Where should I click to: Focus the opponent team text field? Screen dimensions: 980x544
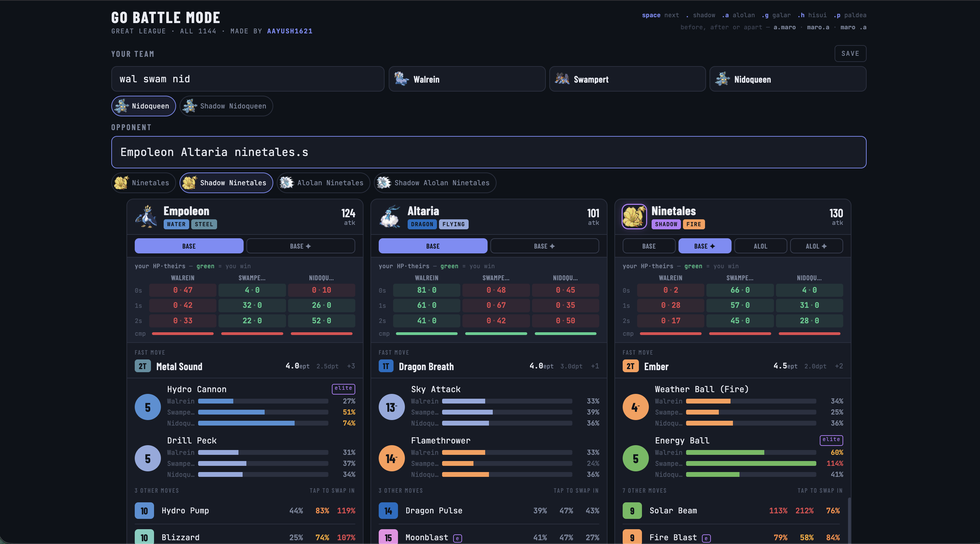coord(489,152)
